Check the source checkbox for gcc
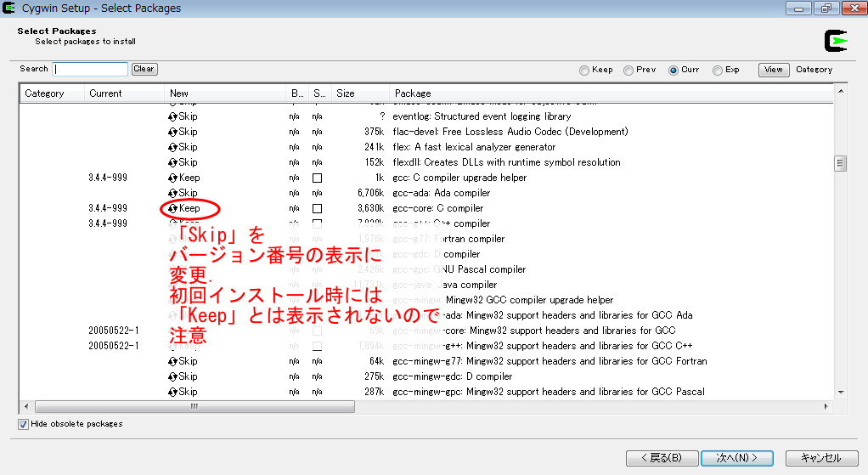The width and height of the screenshot is (868, 475). [x=317, y=178]
